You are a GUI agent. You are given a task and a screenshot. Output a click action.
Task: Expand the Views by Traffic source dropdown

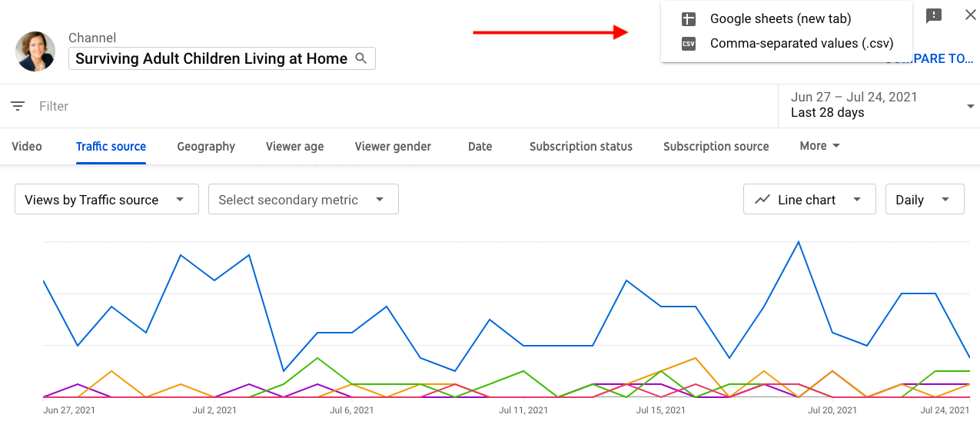pyautogui.click(x=107, y=200)
